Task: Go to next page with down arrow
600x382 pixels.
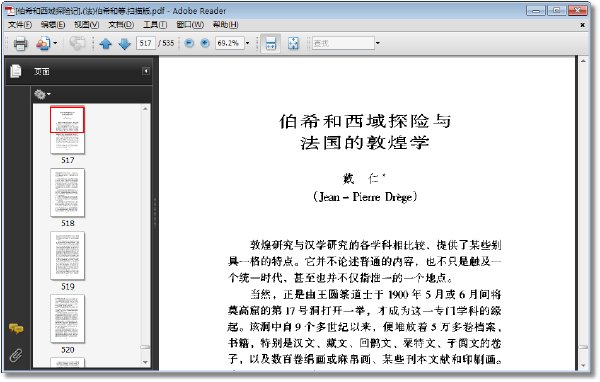Action: (x=125, y=44)
